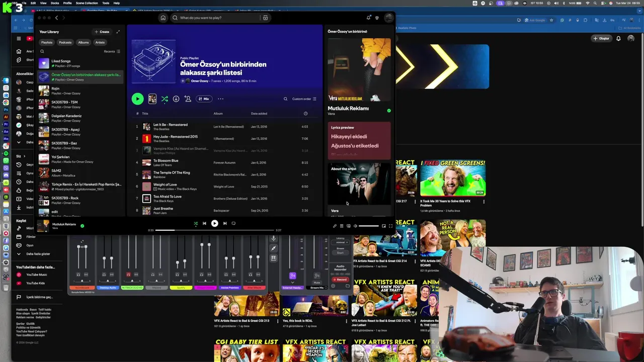Select the track 'Too Afraid To Love'
This screenshot has height=362, width=644.
(224, 199)
